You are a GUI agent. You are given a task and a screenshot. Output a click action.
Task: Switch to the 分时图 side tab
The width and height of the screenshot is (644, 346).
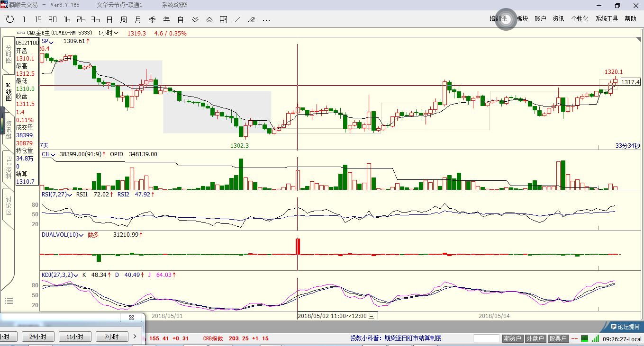9,54
